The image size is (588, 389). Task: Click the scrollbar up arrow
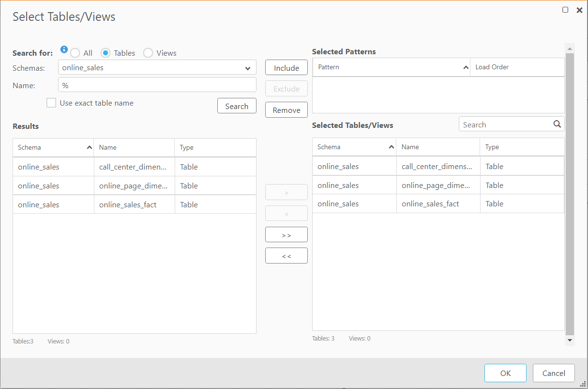(570, 47)
